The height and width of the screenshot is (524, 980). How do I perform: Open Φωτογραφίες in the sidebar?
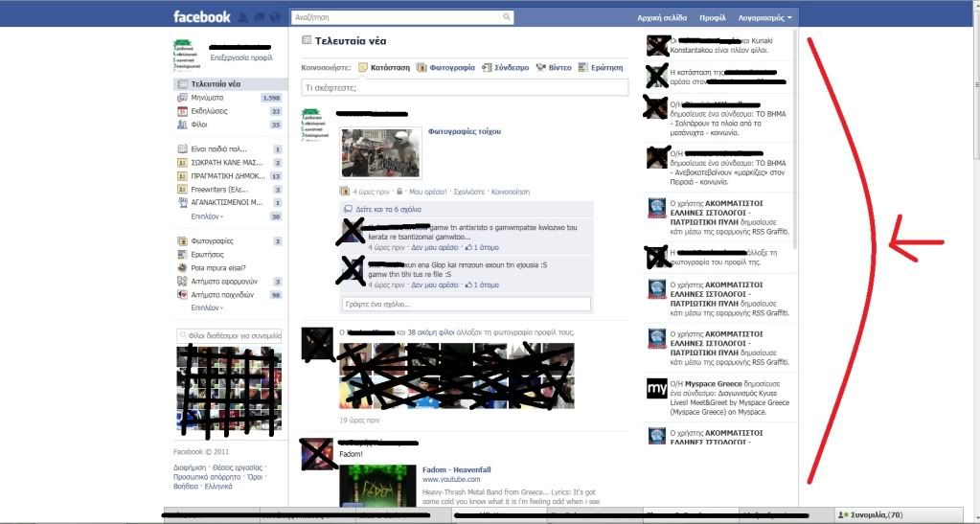click(213, 240)
